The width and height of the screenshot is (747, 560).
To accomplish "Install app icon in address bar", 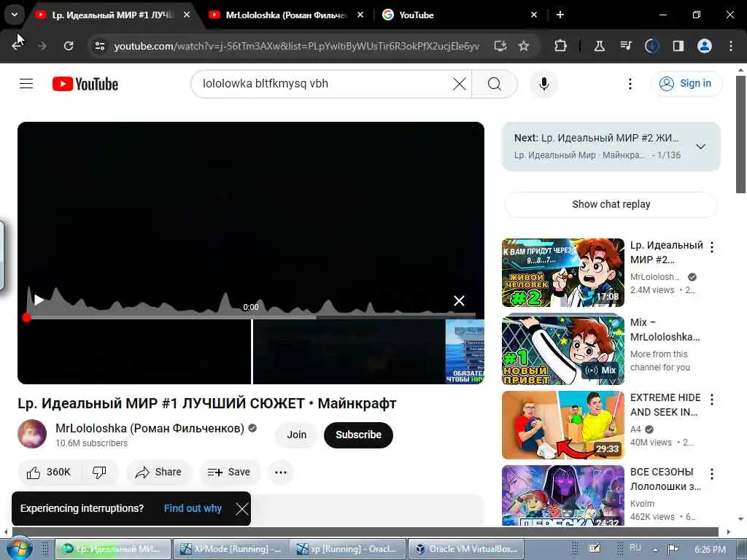I will point(500,46).
